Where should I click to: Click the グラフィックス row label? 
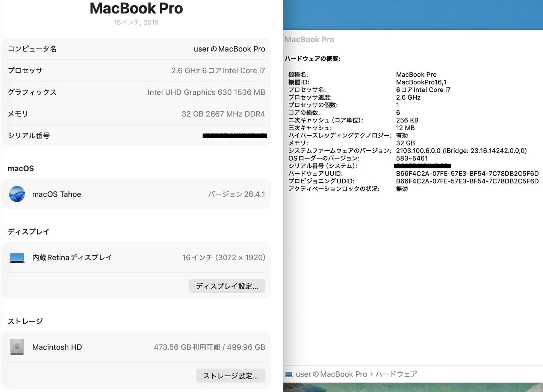32,92
